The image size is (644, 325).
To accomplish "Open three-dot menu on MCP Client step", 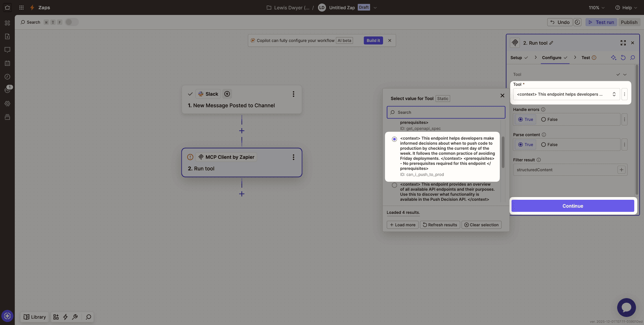I will (x=293, y=157).
